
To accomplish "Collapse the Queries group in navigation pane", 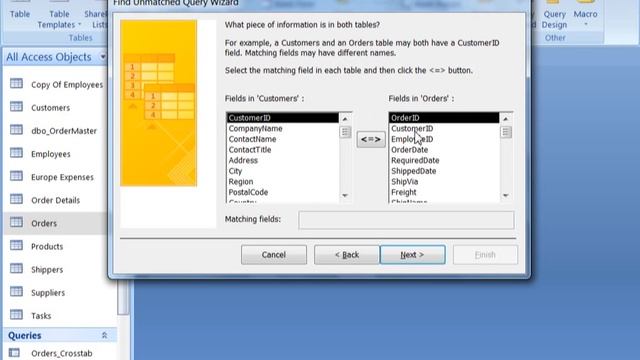I will 104,336.
